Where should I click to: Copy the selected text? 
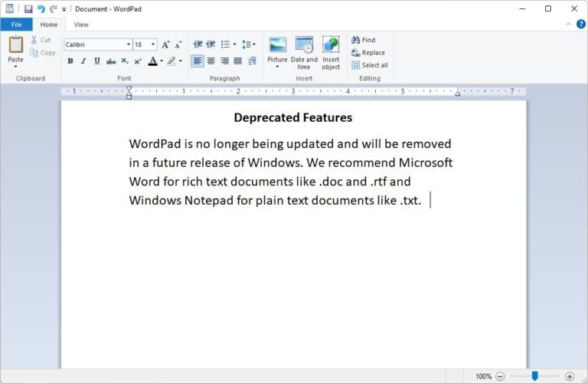click(x=42, y=53)
